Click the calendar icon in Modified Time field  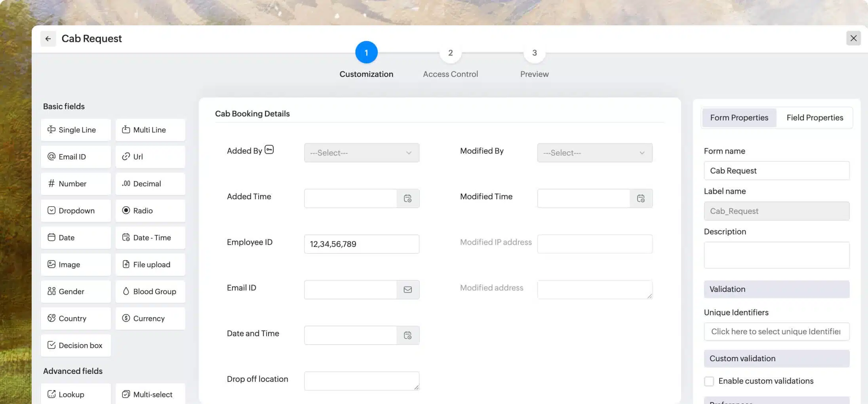(x=641, y=198)
